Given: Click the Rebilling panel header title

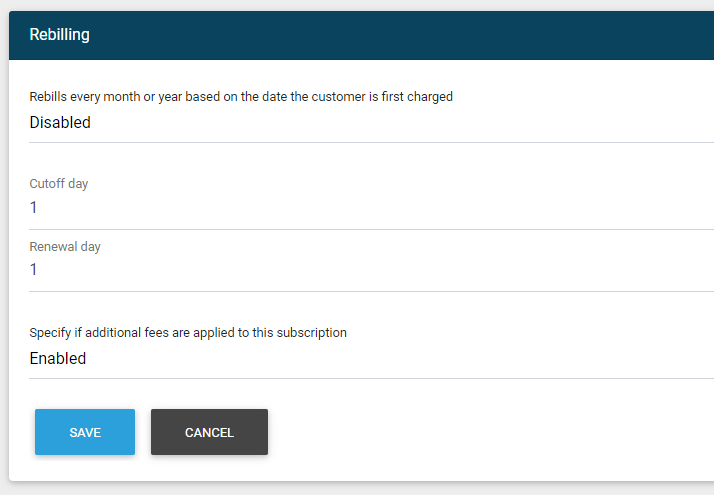Looking at the screenshot, I should point(60,35).
